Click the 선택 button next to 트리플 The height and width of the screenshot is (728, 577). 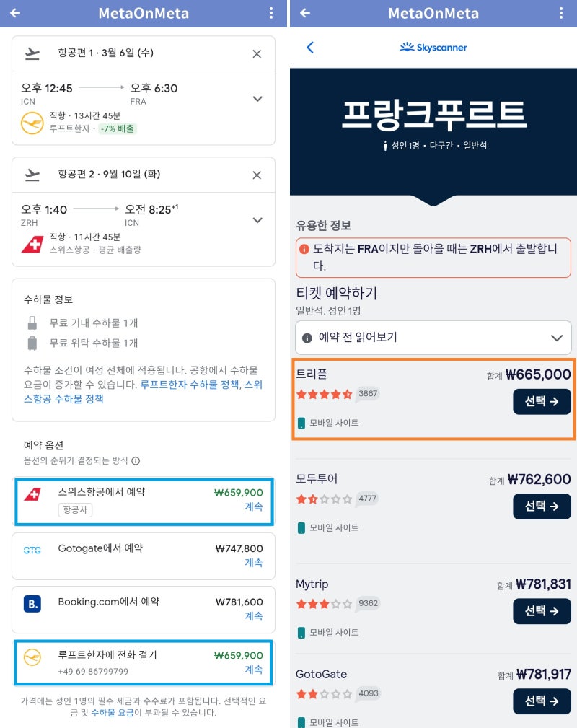pyautogui.click(x=542, y=402)
